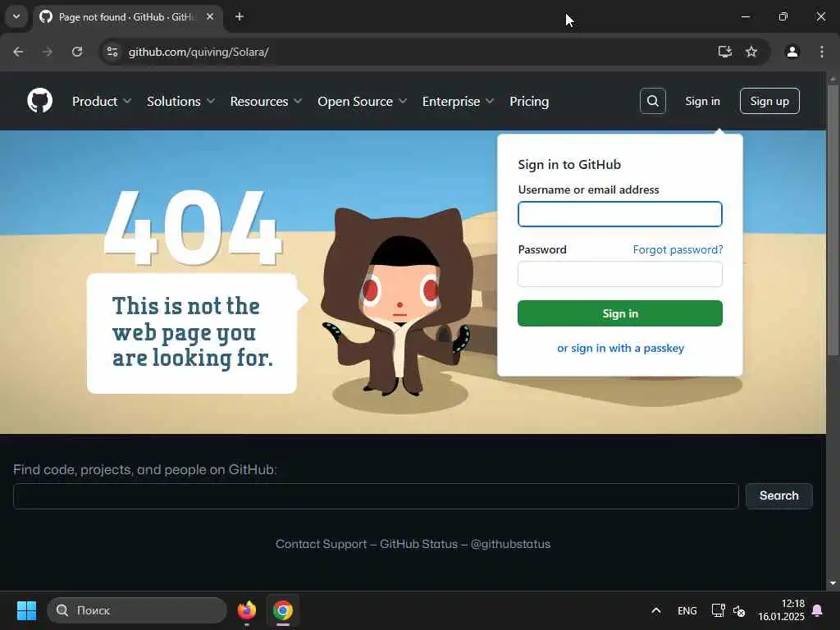Open Windows Start menu
This screenshot has height=630, width=840.
pyautogui.click(x=26, y=610)
